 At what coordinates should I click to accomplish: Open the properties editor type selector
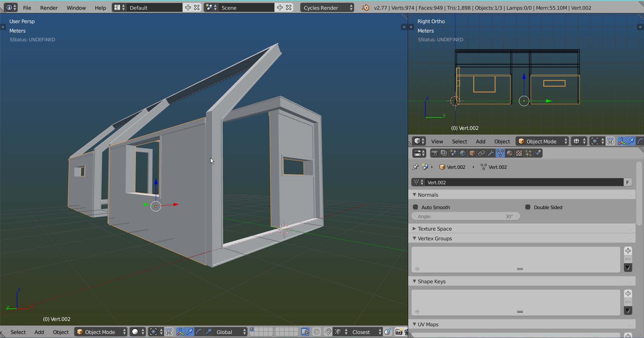(419, 153)
